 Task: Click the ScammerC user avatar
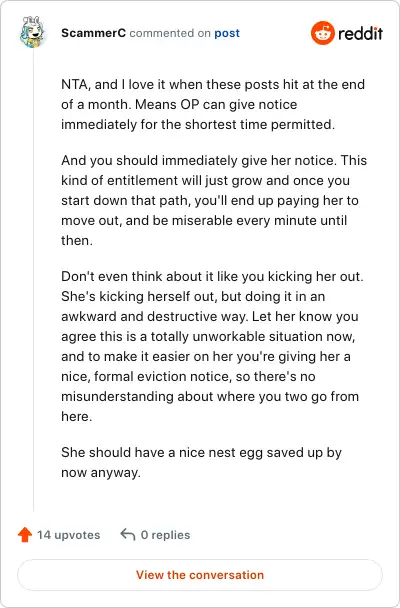pyautogui.click(x=33, y=32)
